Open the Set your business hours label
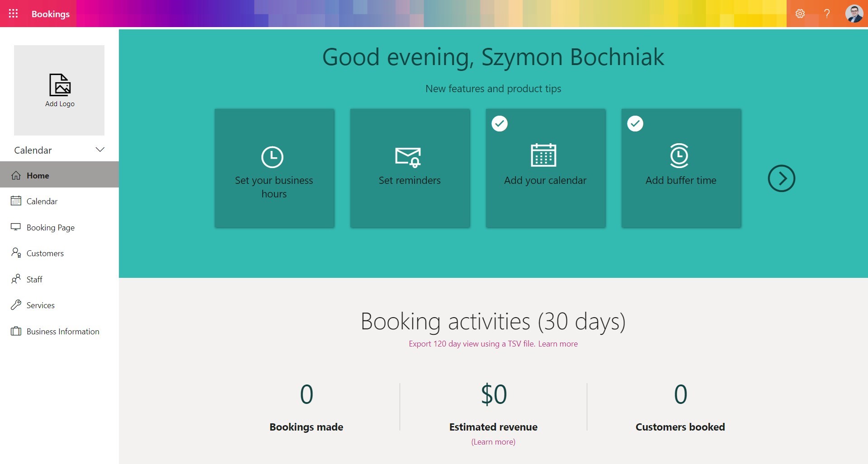Screen dimensions: 868x464 tap(274, 187)
